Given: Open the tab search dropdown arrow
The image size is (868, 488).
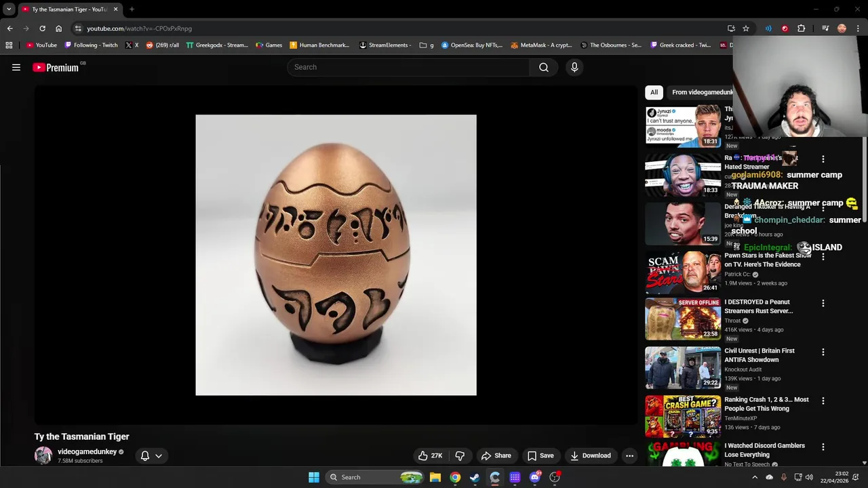Looking at the screenshot, I should tap(9, 9).
